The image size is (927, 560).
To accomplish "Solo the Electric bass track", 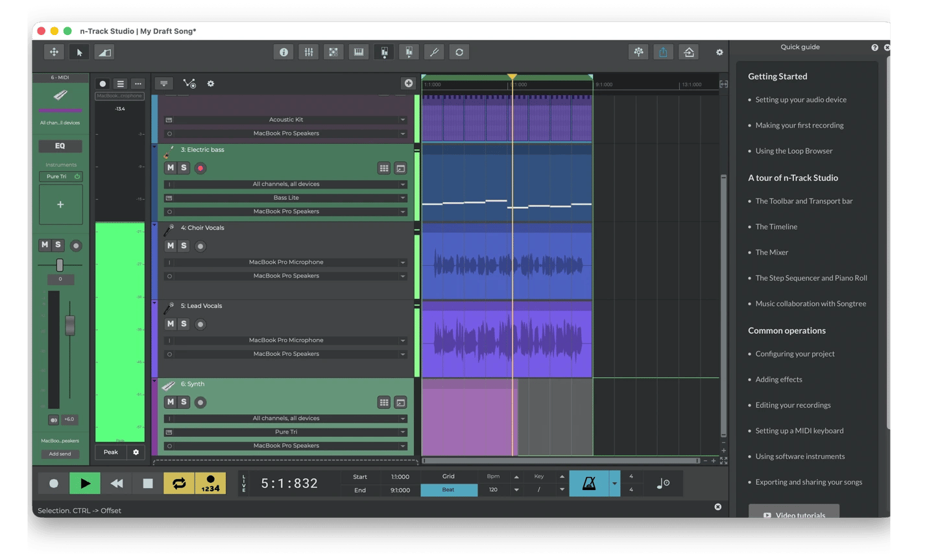I will (184, 168).
